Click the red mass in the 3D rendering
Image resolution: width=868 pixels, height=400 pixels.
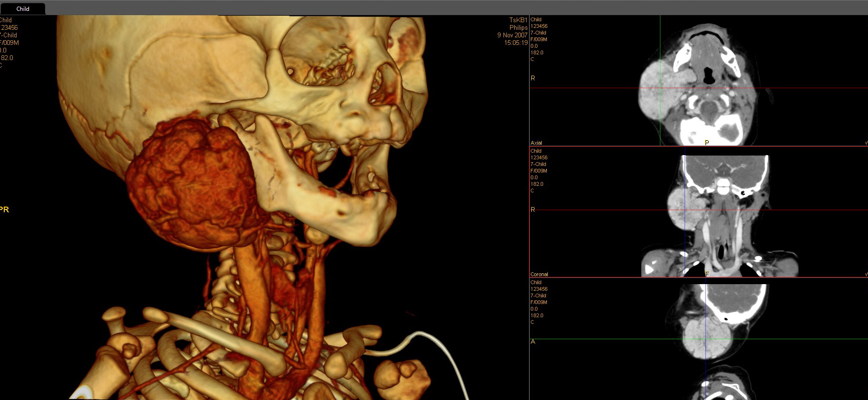pyautogui.click(x=194, y=184)
